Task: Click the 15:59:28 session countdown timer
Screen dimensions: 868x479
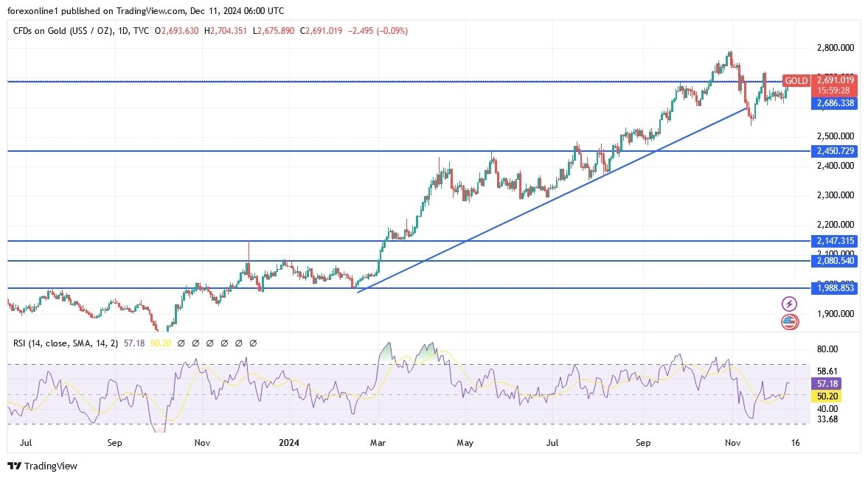Action: tap(833, 91)
